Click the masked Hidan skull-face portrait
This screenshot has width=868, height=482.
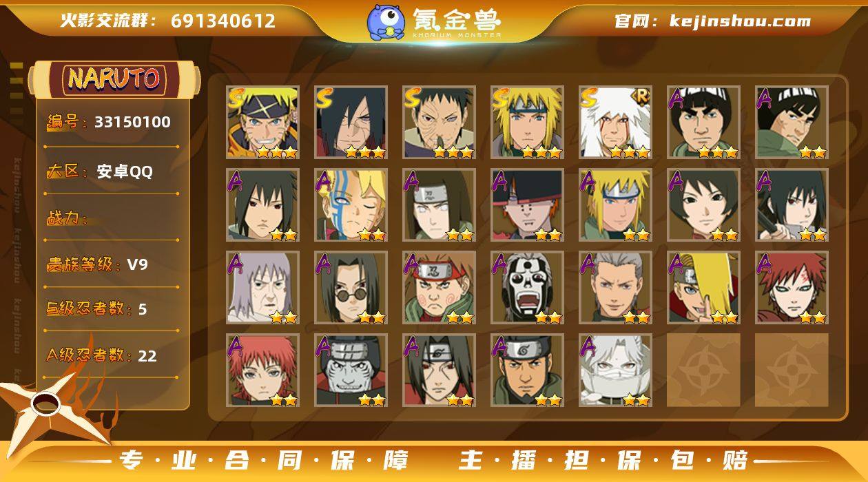point(527,288)
